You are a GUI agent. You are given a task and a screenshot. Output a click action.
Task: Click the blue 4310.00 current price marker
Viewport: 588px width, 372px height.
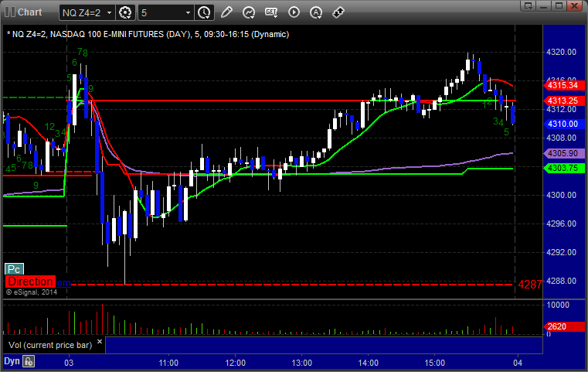pyautogui.click(x=563, y=124)
